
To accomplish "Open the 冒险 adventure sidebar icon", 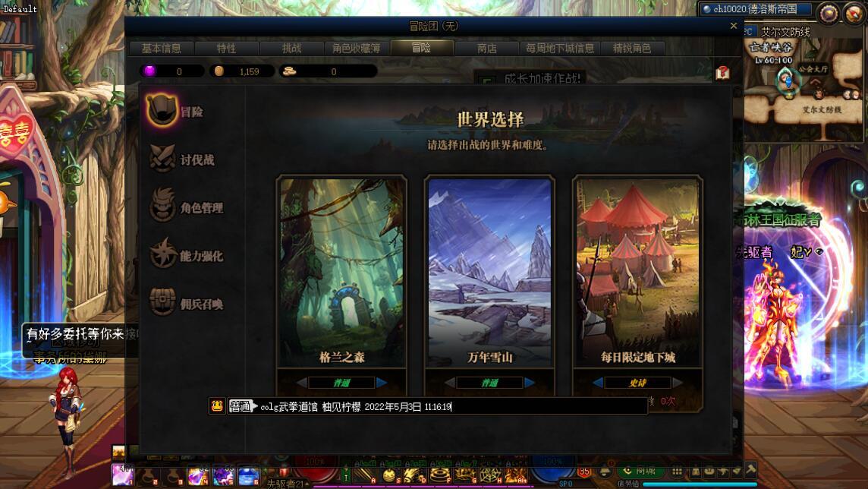I will point(161,110).
